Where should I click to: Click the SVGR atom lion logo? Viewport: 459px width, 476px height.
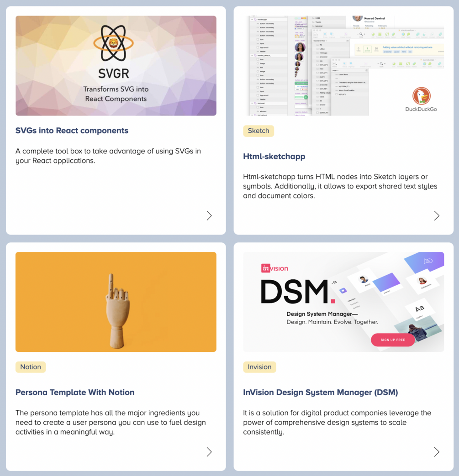point(113,43)
